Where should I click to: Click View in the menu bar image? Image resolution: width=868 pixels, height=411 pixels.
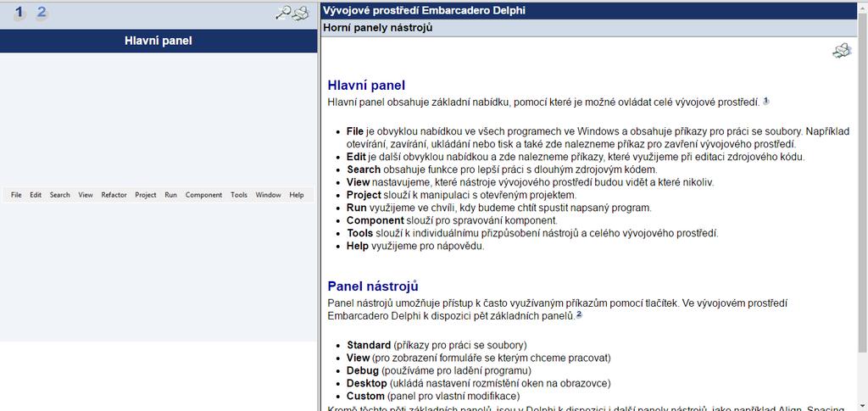tap(86, 195)
